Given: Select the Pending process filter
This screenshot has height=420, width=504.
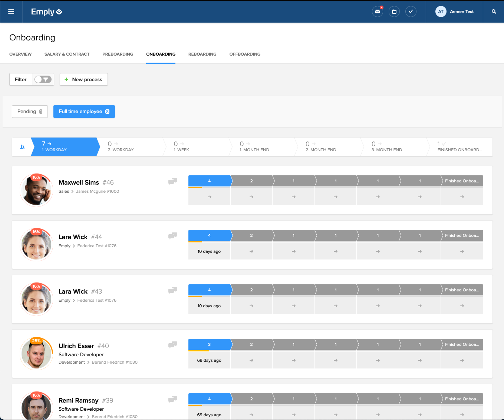Looking at the screenshot, I should click(30, 112).
